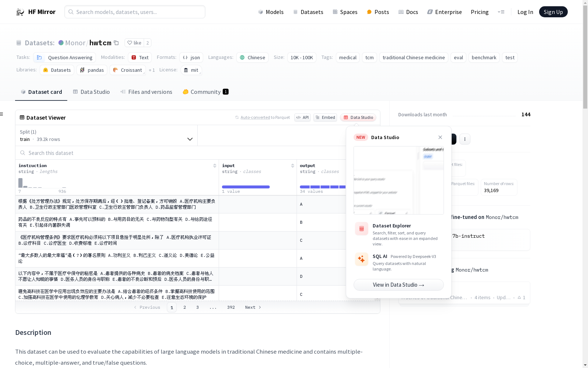Open the Datasets library tag
The height and width of the screenshot is (368, 588).
tap(57, 70)
